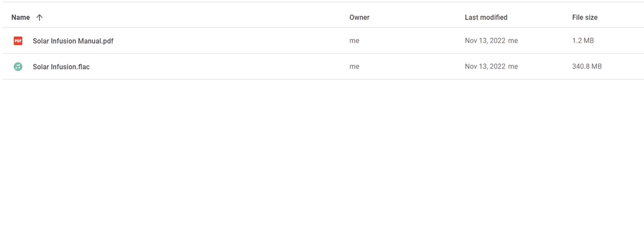
Task: Click the Nov 13, 2022 date for flac file
Action: click(485, 66)
